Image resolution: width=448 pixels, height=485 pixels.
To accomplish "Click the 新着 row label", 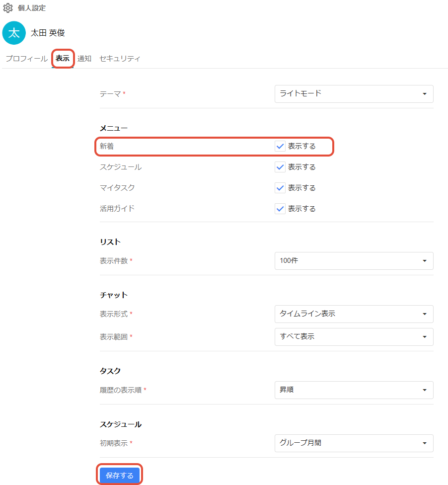I will click(x=107, y=146).
